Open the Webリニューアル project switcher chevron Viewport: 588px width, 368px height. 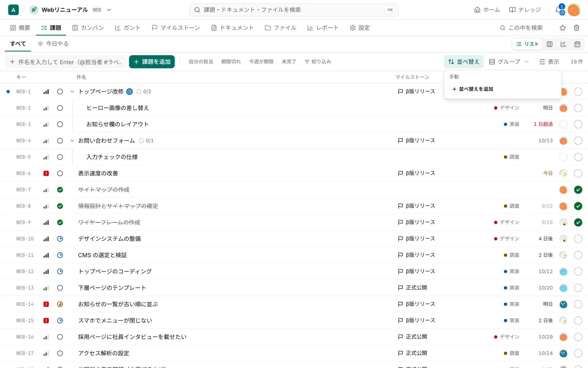[109, 10]
